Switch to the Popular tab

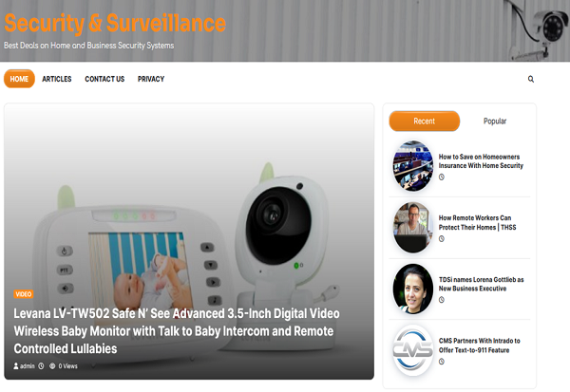pyautogui.click(x=495, y=121)
